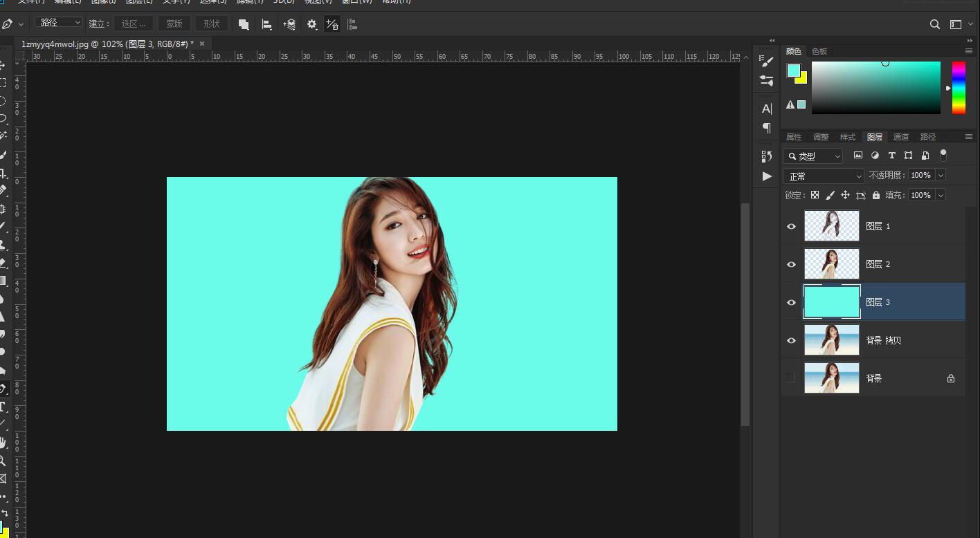
Task: Toggle Auto Add/Delete option in options bar
Action: coord(332,24)
